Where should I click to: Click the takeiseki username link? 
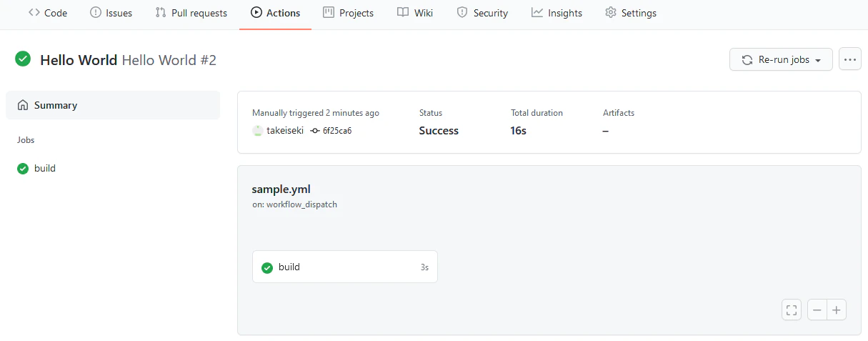coord(284,131)
